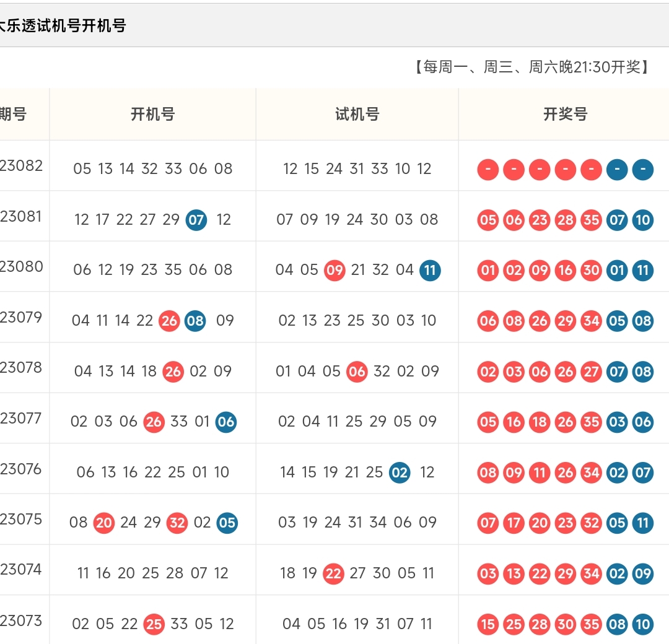Click first red placeholder ball in 23082's 开奖号
This screenshot has height=644, width=669.
(488, 170)
